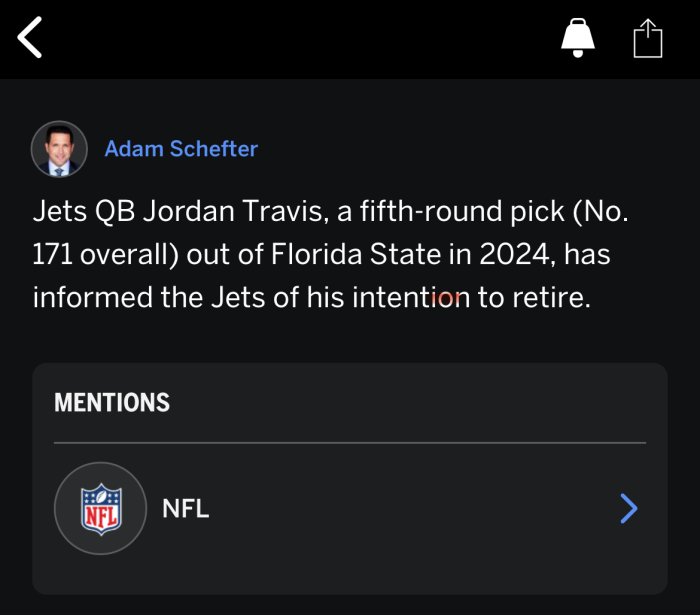Tap the back arrow
This screenshot has height=615, width=700.
pos(30,38)
